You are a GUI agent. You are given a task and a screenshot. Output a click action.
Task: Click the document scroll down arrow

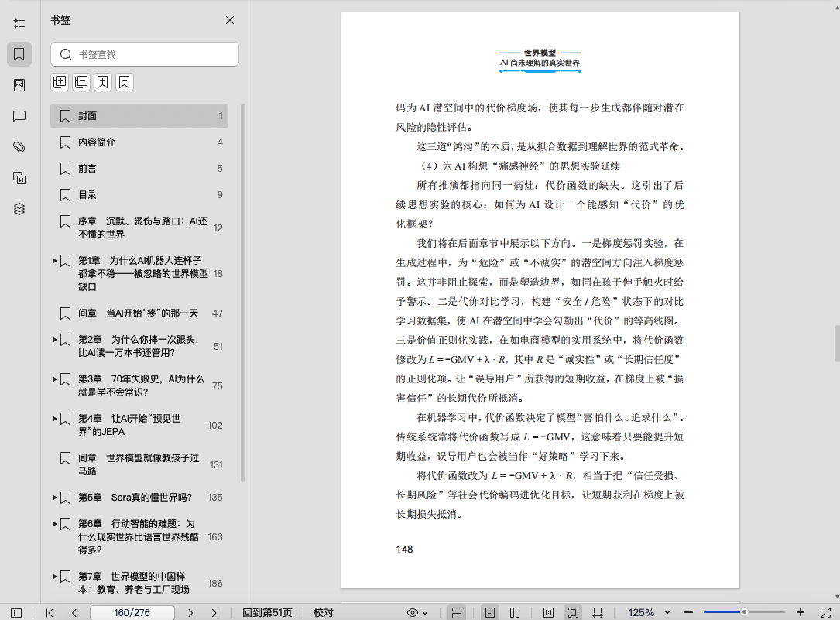(x=837, y=597)
